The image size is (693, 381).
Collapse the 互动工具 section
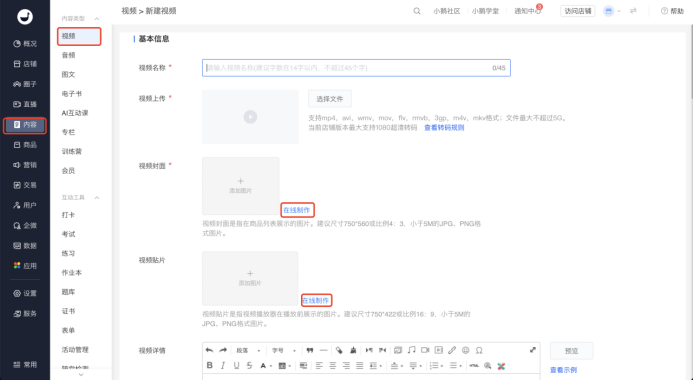coord(97,198)
